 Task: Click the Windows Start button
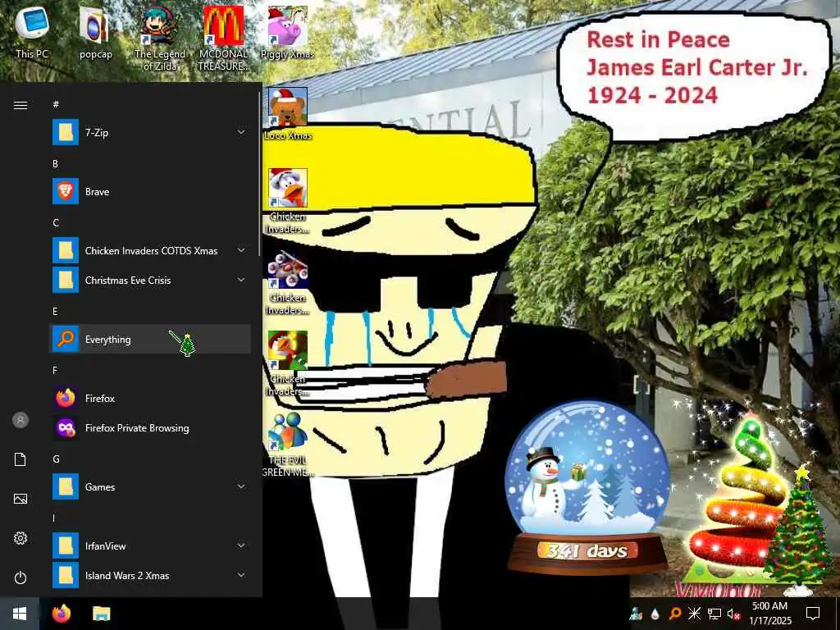click(x=20, y=614)
